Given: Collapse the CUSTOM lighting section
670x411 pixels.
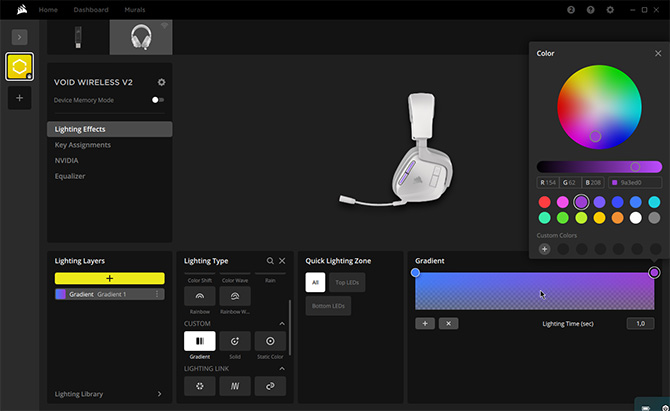Looking at the screenshot, I should click(x=282, y=323).
